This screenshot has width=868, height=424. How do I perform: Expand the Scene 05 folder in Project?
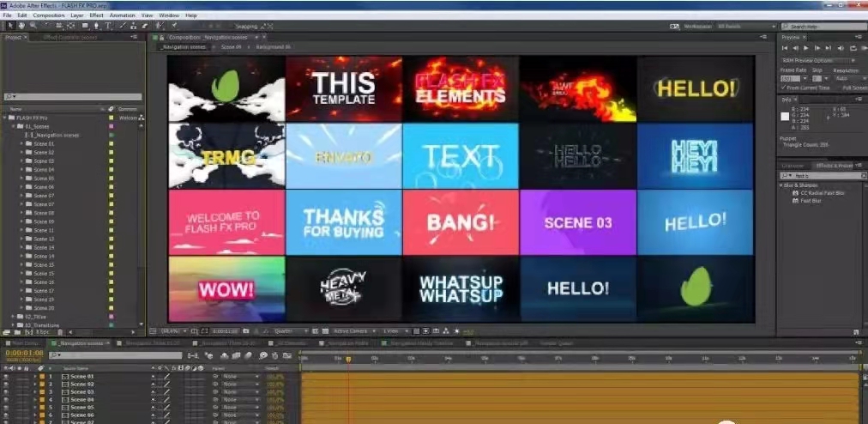point(22,178)
